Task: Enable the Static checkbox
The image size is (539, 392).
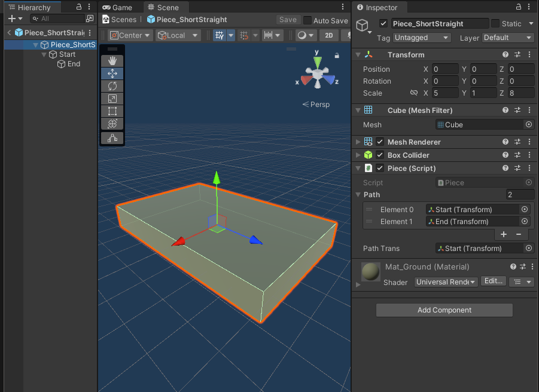Action: coord(495,23)
